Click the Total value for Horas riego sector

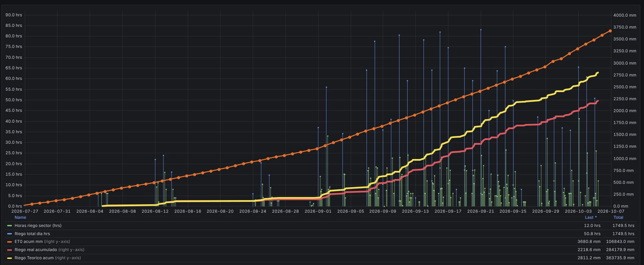pos(623,226)
